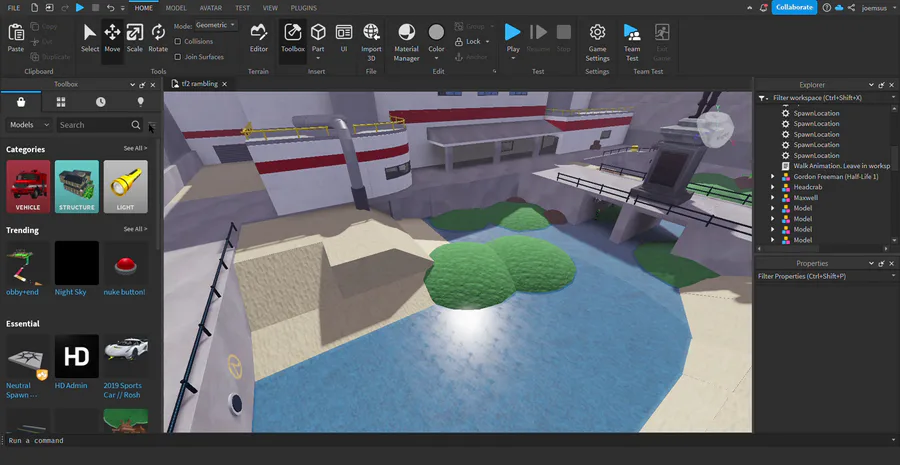900x465 pixels.
Task: Click See All next to Trending
Action: click(135, 229)
